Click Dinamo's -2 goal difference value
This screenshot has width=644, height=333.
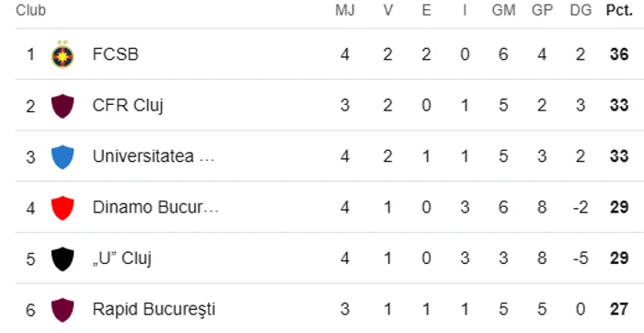[581, 207]
